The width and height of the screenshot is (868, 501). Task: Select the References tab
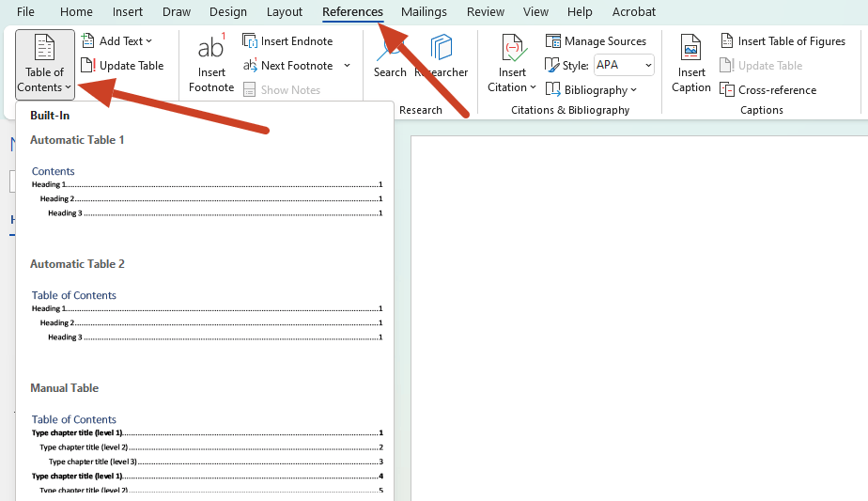[x=352, y=11]
